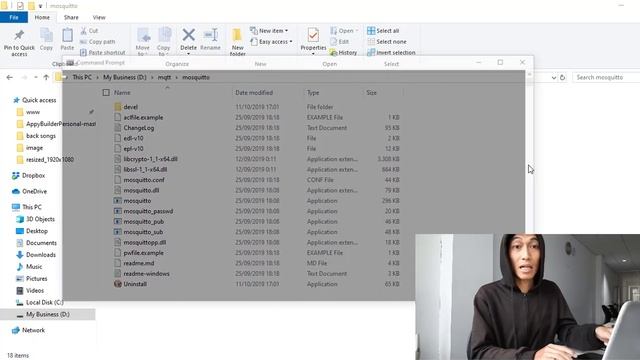Open the Delete dropdown arrow

188,53
